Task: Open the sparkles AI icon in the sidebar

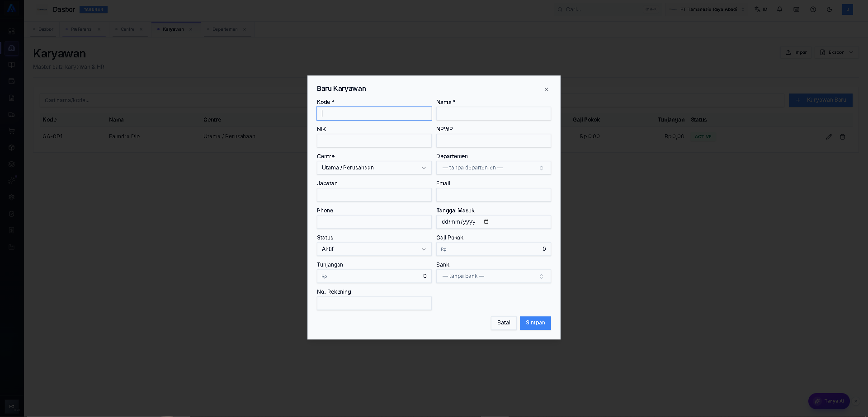Action: click(x=12, y=181)
